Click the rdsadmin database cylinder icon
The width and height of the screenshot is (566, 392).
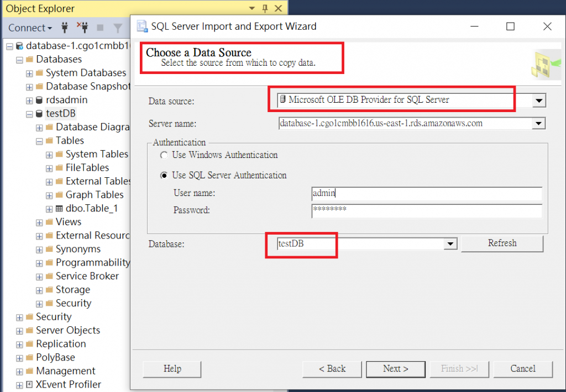pyautogui.click(x=39, y=100)
